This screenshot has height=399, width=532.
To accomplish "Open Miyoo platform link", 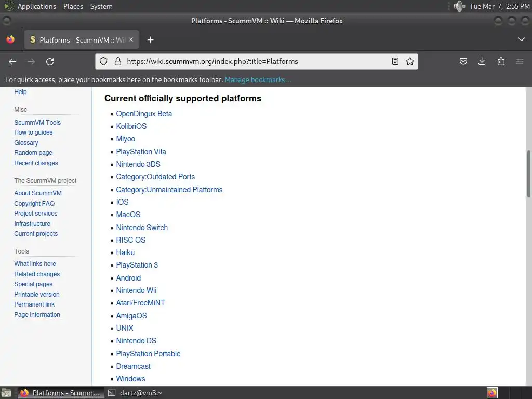I will click(126, 139).
